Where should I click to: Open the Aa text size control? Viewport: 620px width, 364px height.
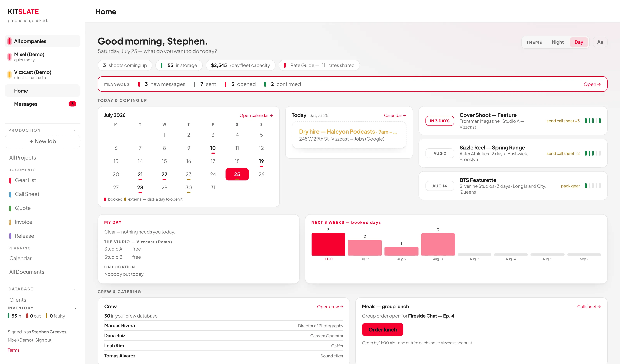click(600, 42)
